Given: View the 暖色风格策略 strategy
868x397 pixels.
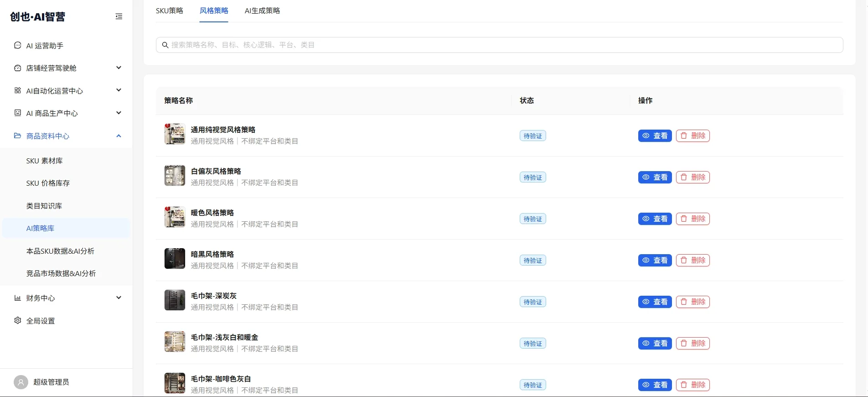Looking at the screenshot, I should pos(655,219).
